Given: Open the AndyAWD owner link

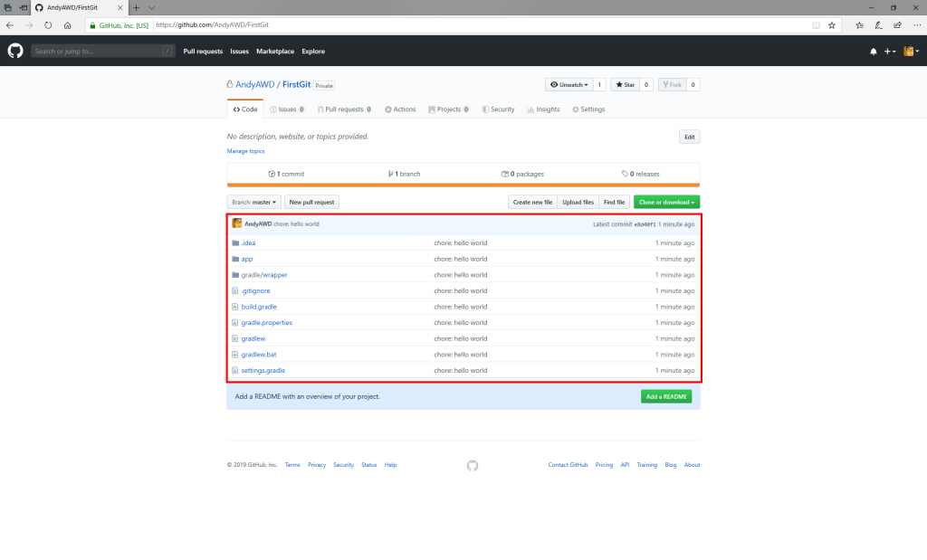Looking at the screenshot, I should coord(254,84).
